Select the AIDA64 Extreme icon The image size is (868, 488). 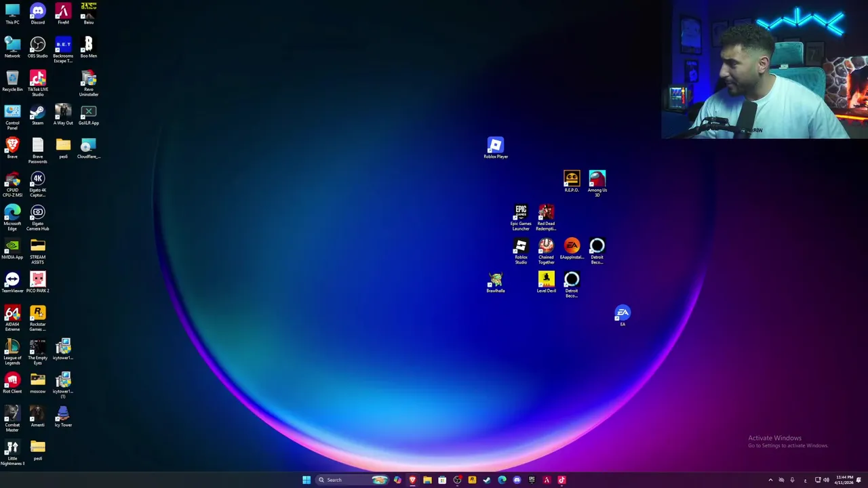point(12,319)
